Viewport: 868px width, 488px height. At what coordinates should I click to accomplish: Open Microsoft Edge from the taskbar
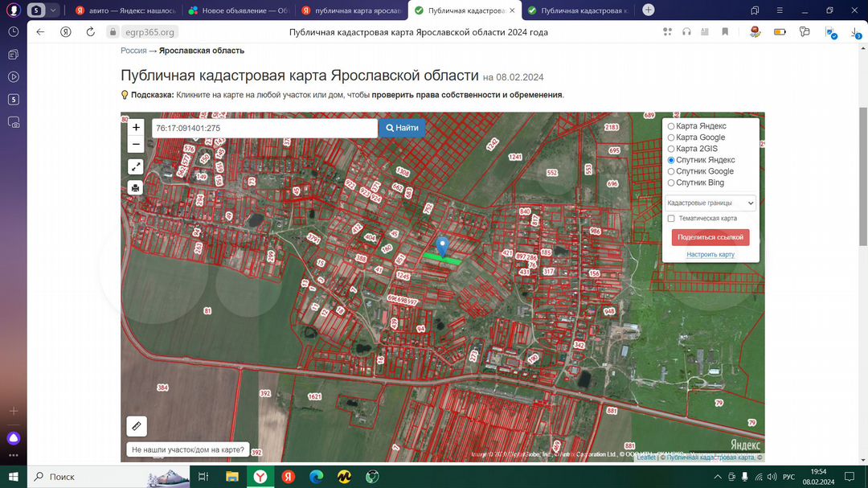(x=316, y=477)
